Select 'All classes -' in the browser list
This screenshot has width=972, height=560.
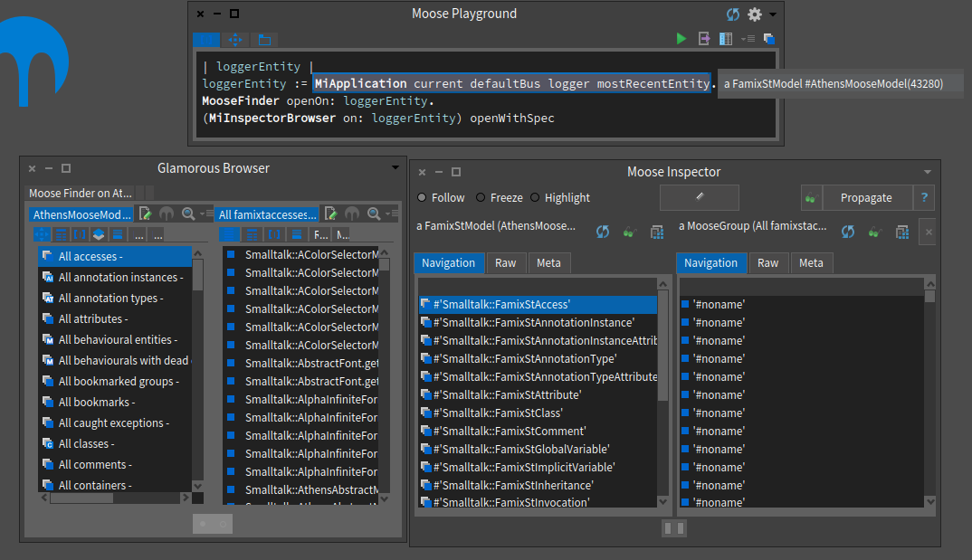[x=87, y=443]
